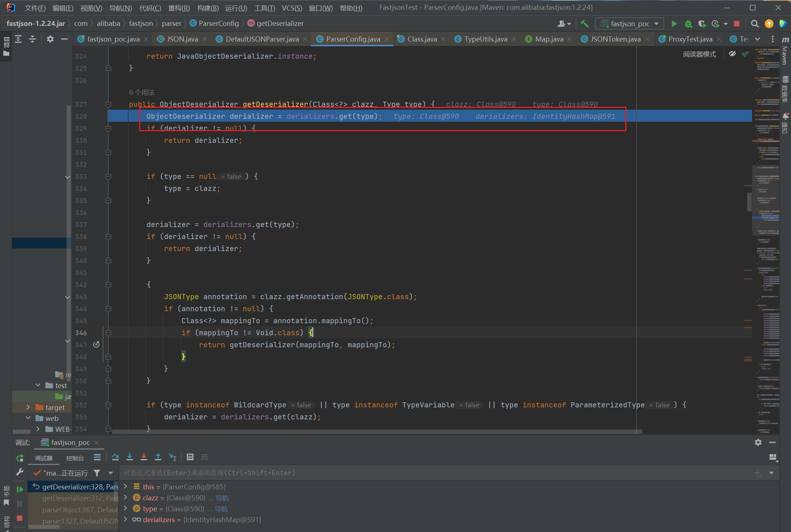Toggle the reader mode eye icon
The width and height of the screenshot is (791, 532).
(732, 54)
